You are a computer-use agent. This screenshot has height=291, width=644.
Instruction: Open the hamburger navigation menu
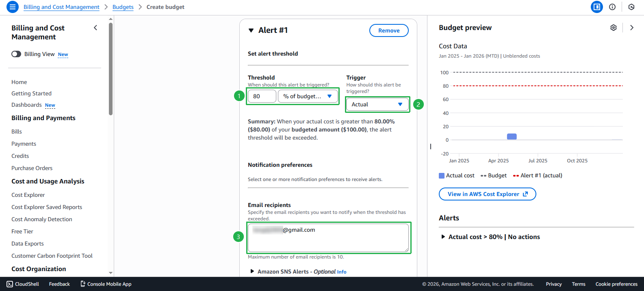(x=13, y=7)
